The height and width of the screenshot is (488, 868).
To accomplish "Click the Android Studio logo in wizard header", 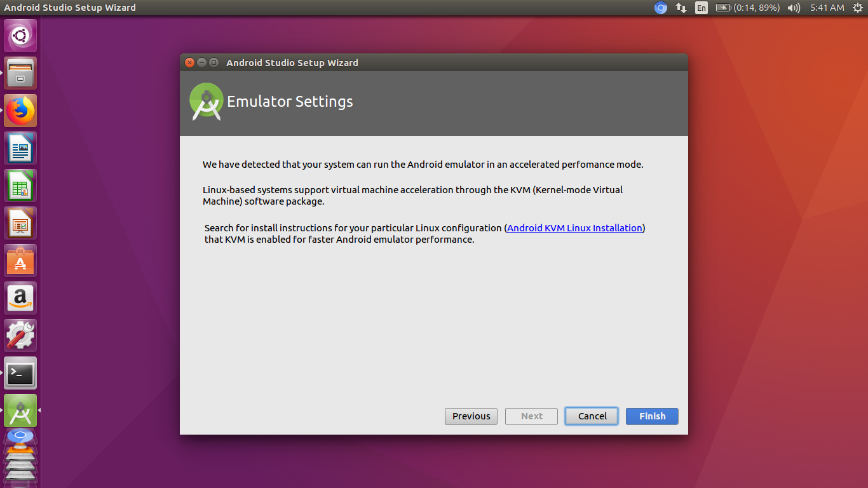I will (207, 101).
